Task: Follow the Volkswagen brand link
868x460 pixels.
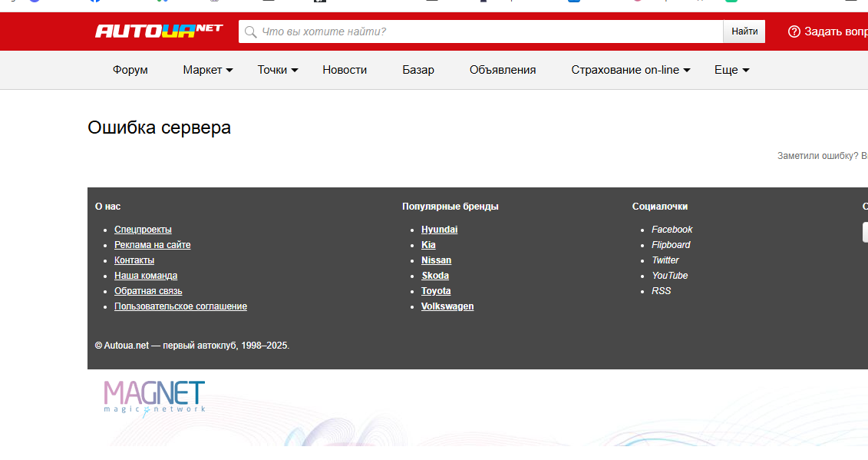Action: click(447, 306)
